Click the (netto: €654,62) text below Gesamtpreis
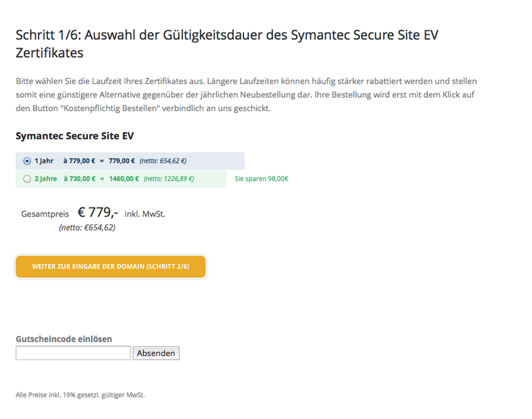This screenshot has width=532, height=419. 87,227
